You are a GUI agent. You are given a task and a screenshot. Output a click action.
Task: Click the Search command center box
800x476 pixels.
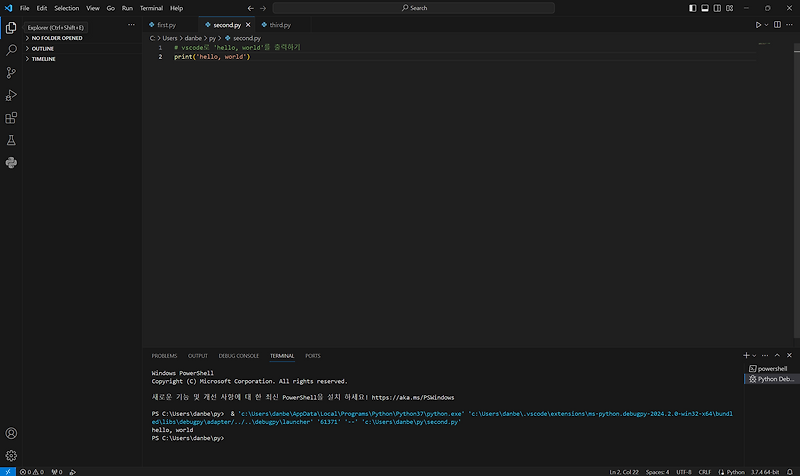(x=414, y=8)
